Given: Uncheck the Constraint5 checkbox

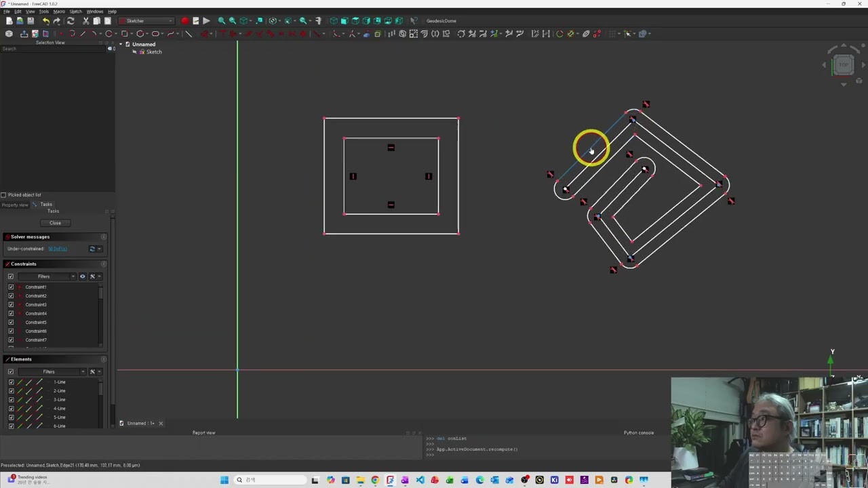Looking at the screenshot, I should 11,322.
